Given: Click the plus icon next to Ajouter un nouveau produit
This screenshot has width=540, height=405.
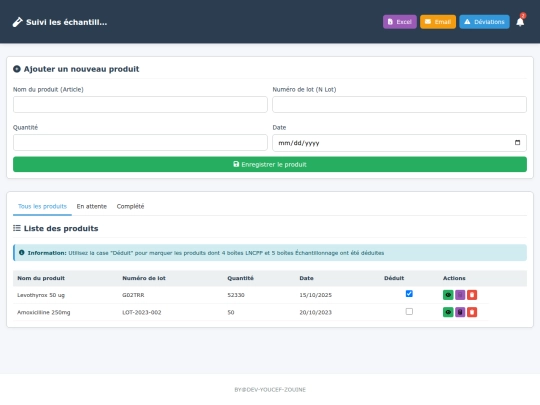Looking at the screenshot, I should click(x=17, y=69).
